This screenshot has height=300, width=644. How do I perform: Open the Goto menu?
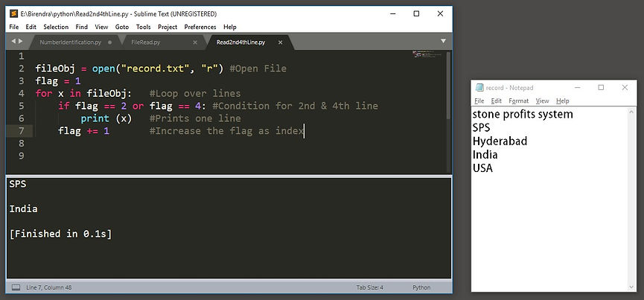point(121,27)
